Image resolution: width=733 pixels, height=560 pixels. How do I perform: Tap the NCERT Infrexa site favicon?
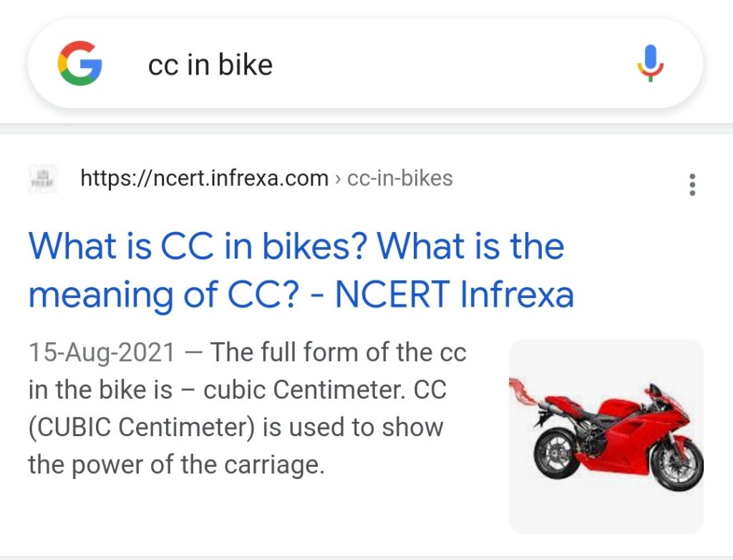coord(43,179)
